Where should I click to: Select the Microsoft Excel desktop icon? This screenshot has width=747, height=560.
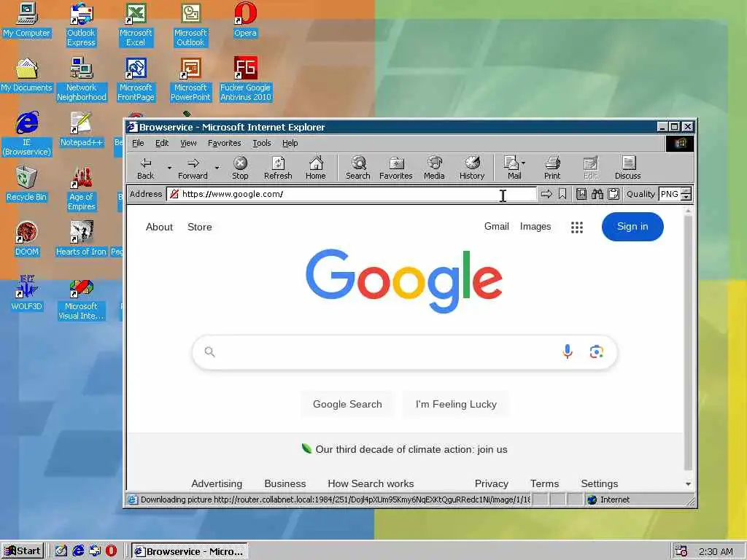[x=136, y=25]
